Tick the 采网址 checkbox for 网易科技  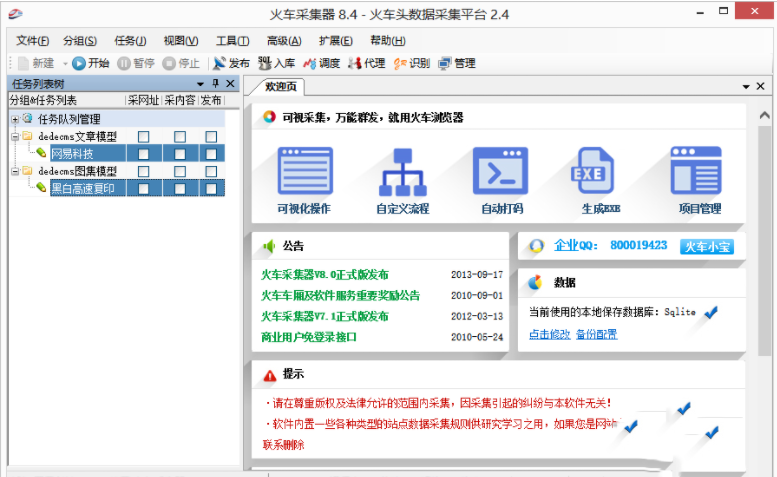[x=144, y=154]
